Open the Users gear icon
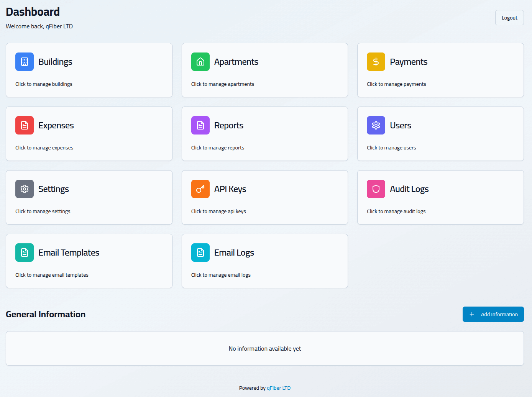This screenshot has width=532, height=397. coord(376,125)
